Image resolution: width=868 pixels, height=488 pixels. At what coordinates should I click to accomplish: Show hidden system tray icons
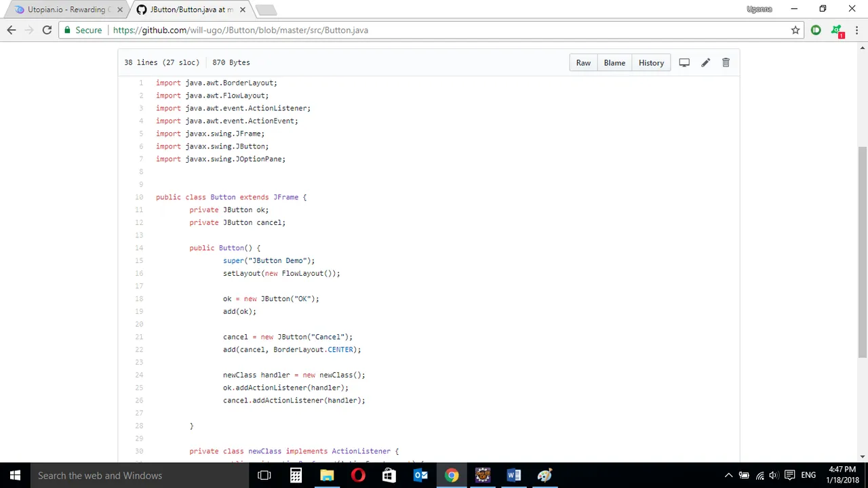tap(728, 475)
